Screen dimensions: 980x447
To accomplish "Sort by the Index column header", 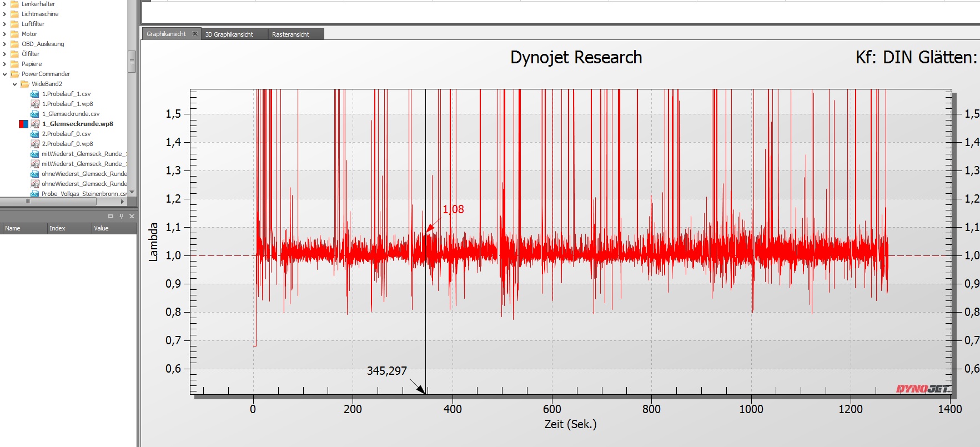I will point(57,228).
